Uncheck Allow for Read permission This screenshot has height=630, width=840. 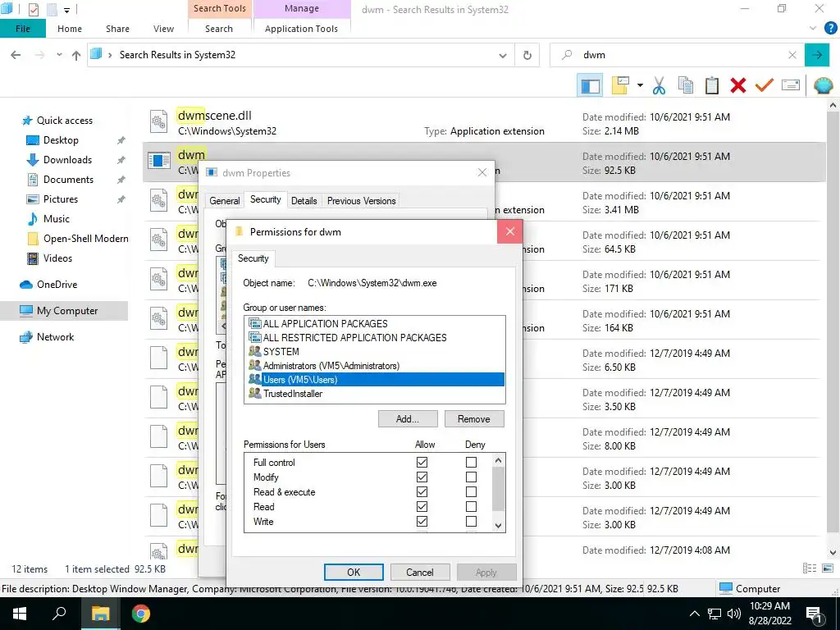pyautogui.click(x=422, y=506)
